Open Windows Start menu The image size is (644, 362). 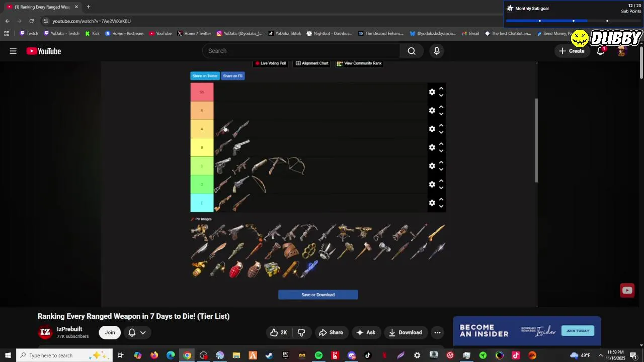[x=9, y=355]
